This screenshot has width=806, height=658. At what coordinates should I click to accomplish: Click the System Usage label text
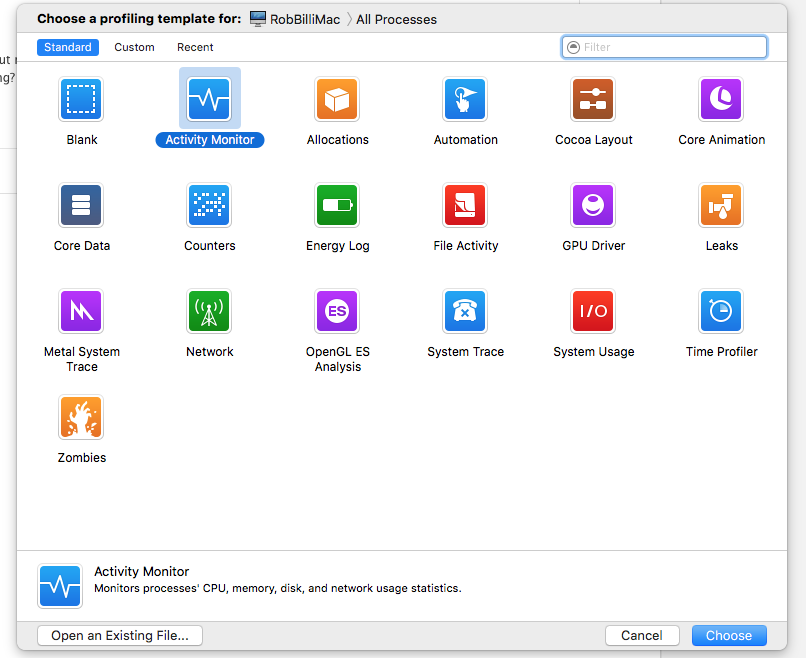point(594,352)
